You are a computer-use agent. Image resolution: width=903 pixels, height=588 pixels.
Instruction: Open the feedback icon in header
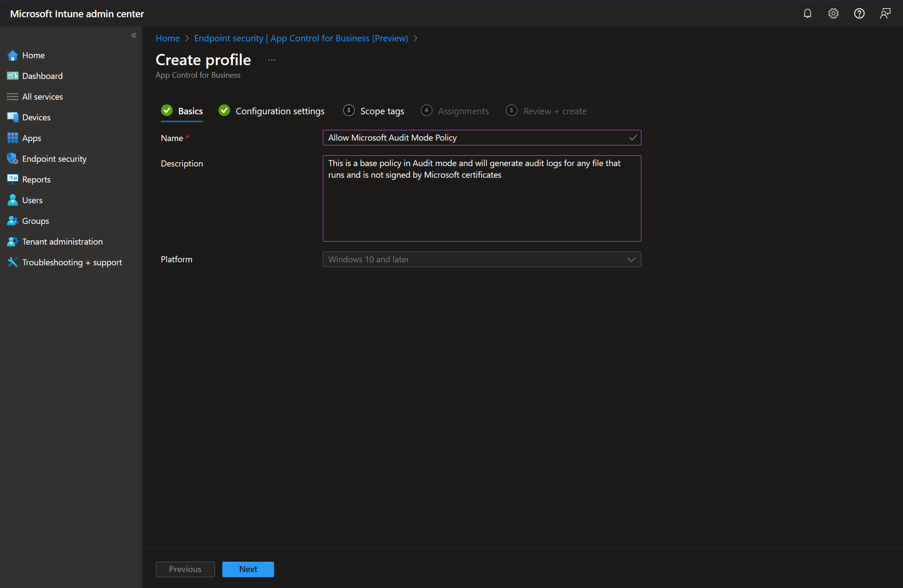click(885, 13)
